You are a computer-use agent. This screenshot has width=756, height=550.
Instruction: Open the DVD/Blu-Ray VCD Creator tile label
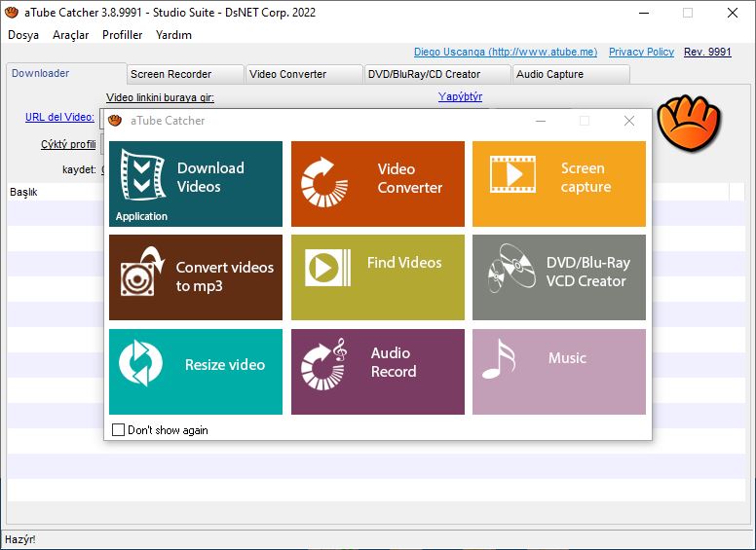click(588, 272)
